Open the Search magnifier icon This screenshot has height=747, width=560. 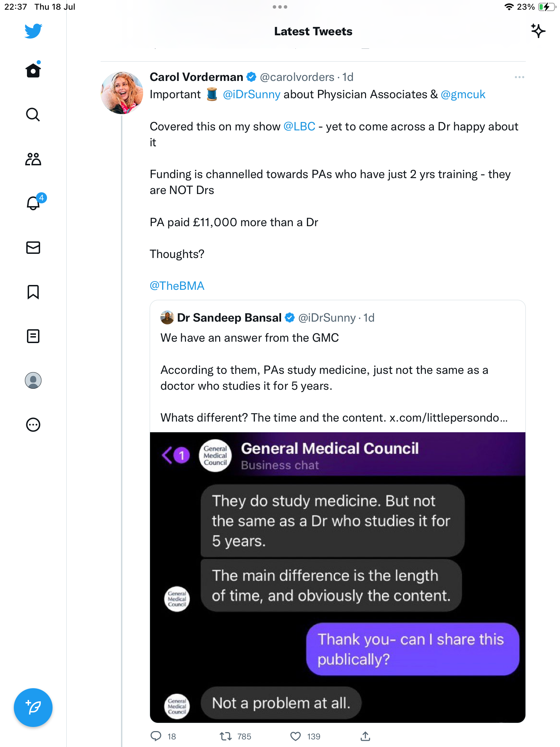pyautogui.click(x=33, y=115)
